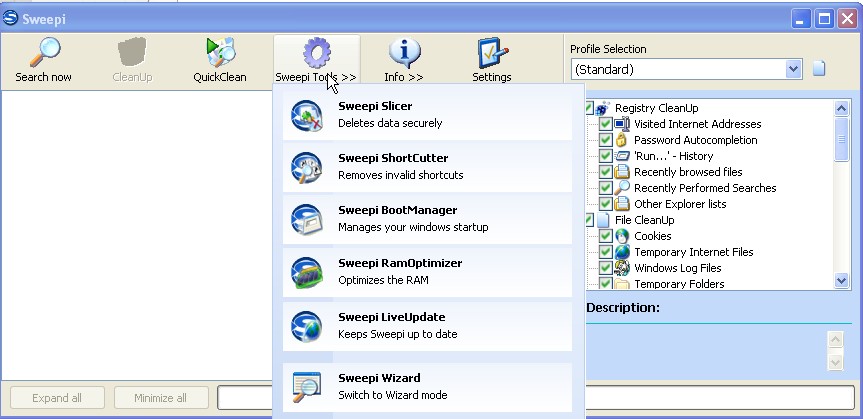The width and height of the screenshot is (863, 419).
Task: Click the cleanup tree scrollbar down arrow
Action: (x=842, y=281)
